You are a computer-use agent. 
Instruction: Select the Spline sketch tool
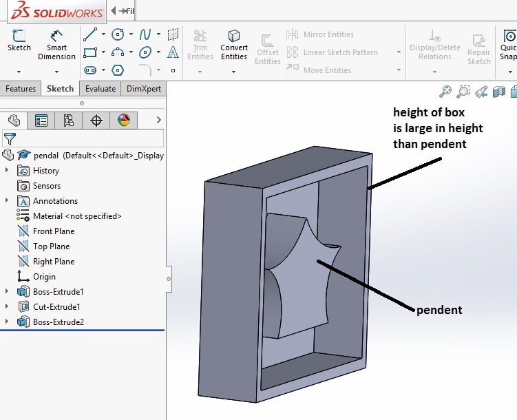(145, 34)
